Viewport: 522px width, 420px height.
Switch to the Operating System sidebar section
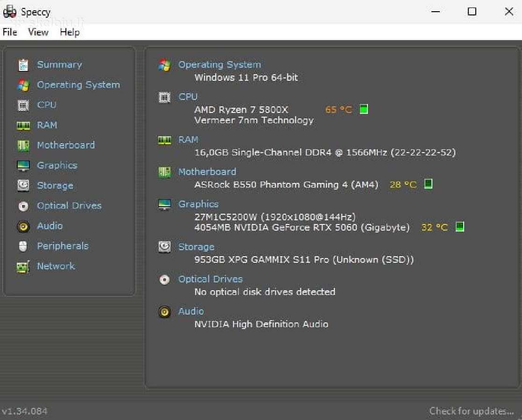coord(78,85)
